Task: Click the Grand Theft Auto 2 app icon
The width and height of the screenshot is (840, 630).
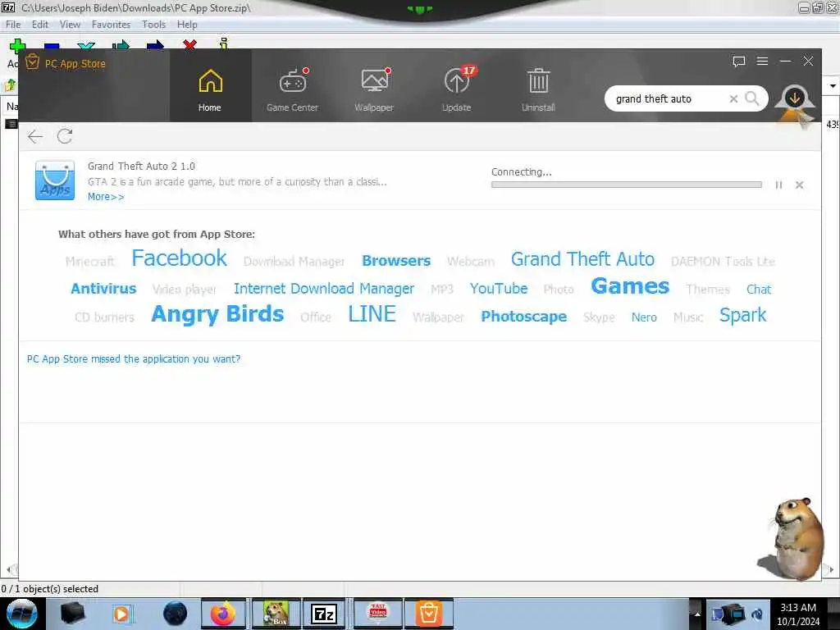Action: [55, 180]
